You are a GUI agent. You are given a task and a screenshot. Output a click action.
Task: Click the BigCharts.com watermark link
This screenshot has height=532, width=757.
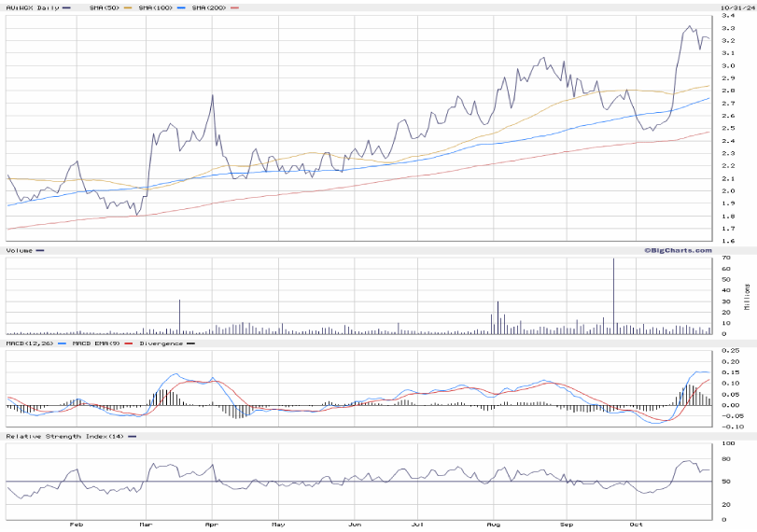pyautogui.click(x=677, y=250)
